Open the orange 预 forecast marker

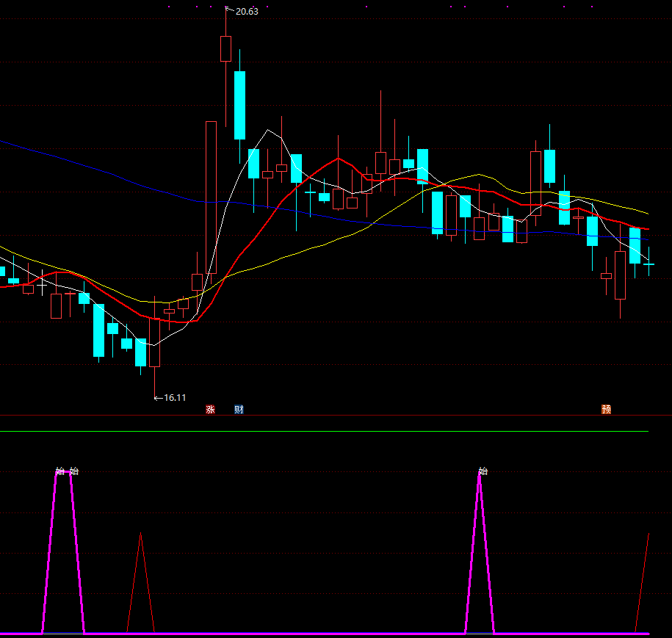click(x=606, y=409)
